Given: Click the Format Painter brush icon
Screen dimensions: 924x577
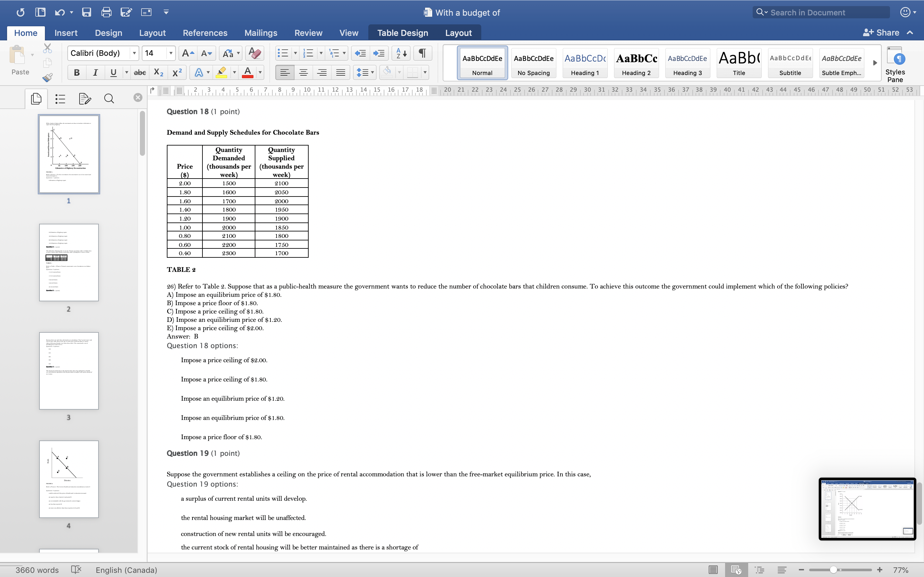Looking at the screenshot, I should [x=47, y=78].
